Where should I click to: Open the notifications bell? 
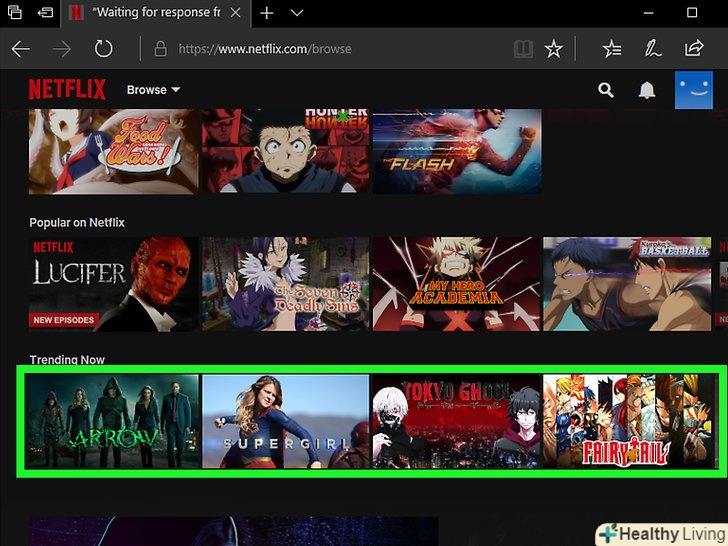[646, 90]
